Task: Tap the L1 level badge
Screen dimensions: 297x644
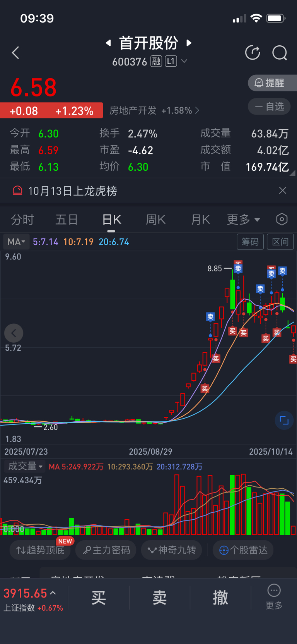Action: (171, 61)
